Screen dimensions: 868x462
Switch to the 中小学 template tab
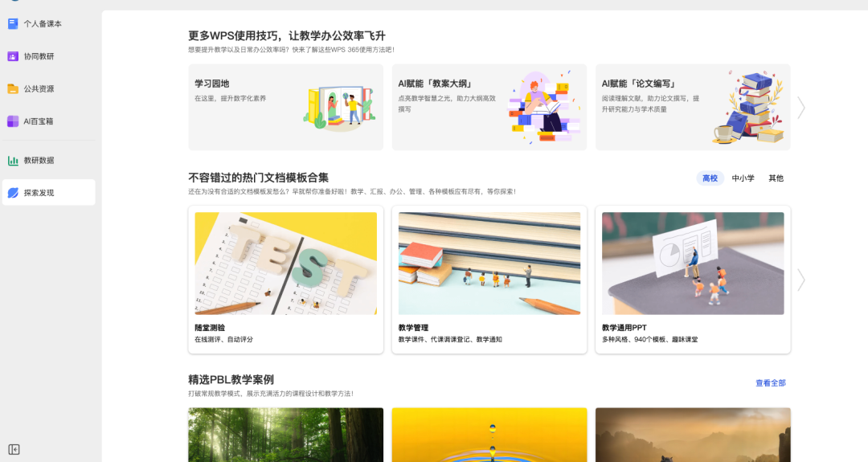pyautogui.click(x=743, y=178)
